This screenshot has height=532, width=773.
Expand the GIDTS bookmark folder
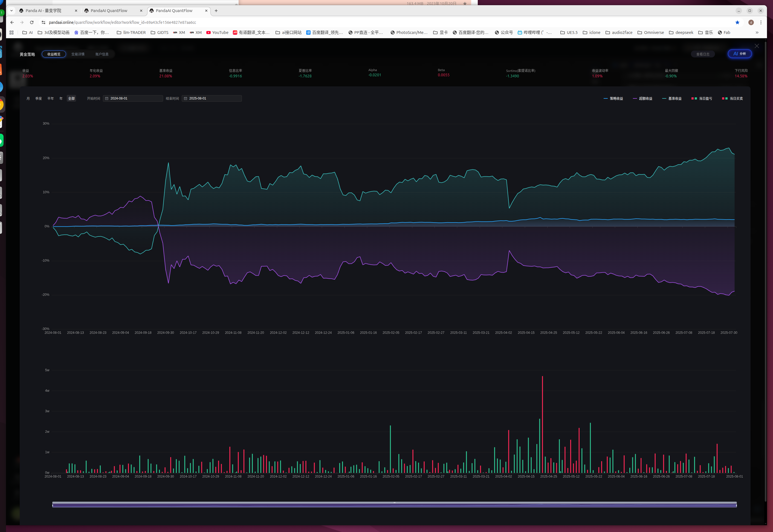coord(160,32)
